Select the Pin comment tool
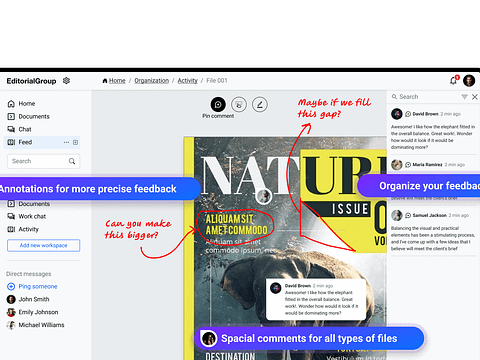Viewport: 480px width, 360px height. point(218,105)
